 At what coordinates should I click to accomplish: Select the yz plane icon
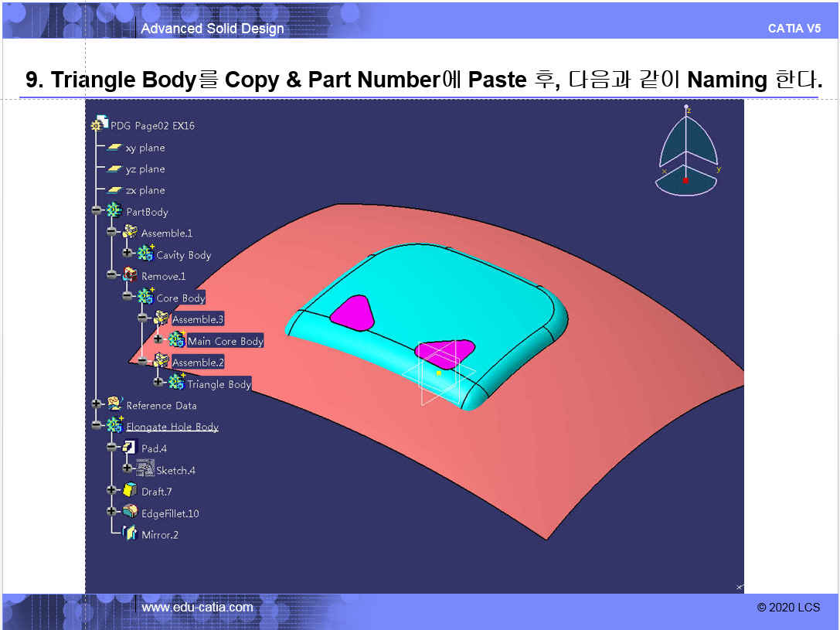114,169
